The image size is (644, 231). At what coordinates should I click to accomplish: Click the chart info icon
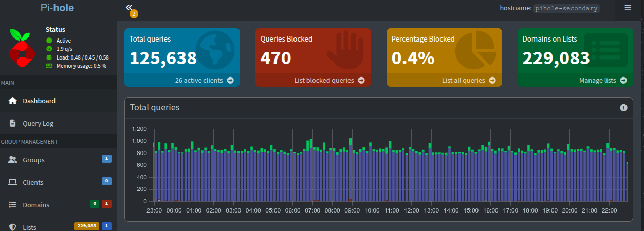click(x=623, y=108)
